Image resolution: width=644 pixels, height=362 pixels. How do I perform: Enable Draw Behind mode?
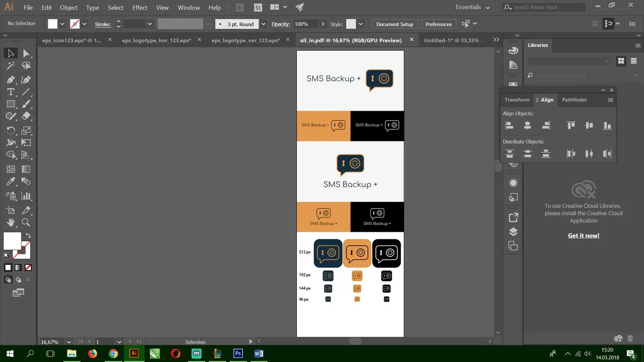tap(18, 280)
